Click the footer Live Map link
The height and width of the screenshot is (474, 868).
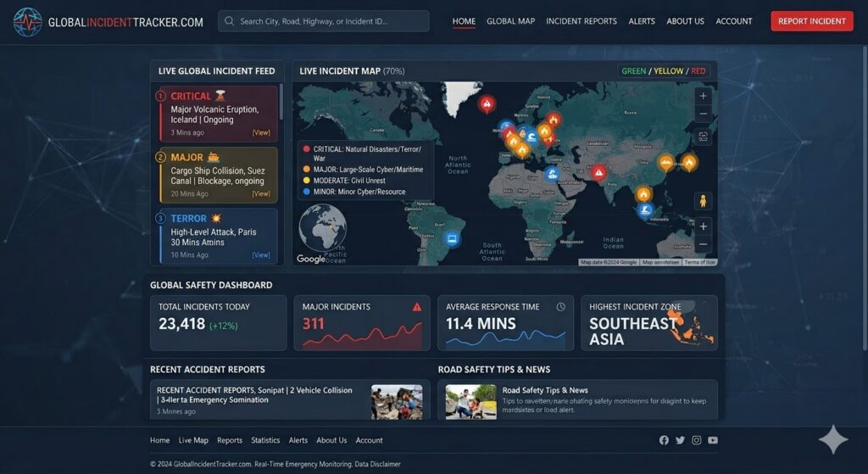pyautogui.click(x=193, y=440)
